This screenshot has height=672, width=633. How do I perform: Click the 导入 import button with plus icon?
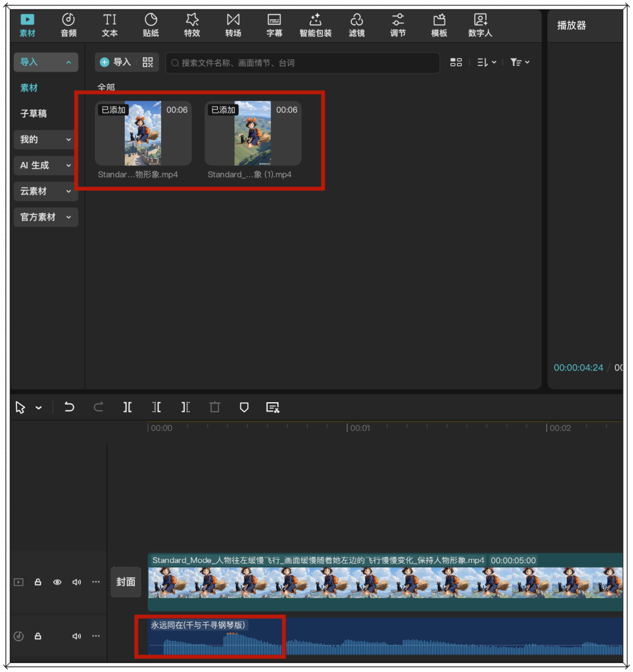(x=115, y=63)
